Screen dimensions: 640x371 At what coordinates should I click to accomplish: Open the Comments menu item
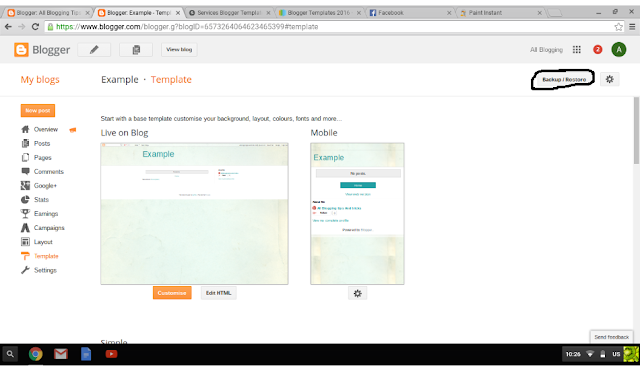point(49,171)
